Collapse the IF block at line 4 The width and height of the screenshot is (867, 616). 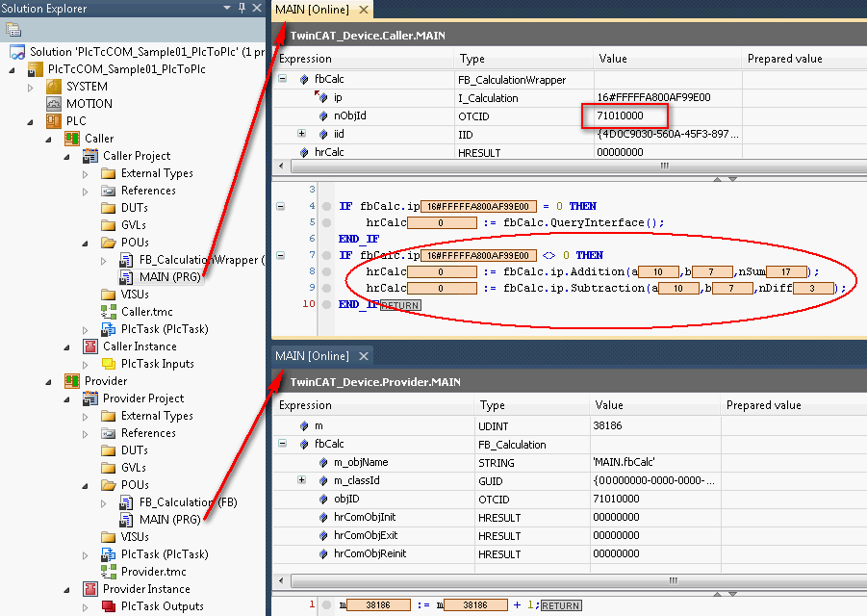281,206
